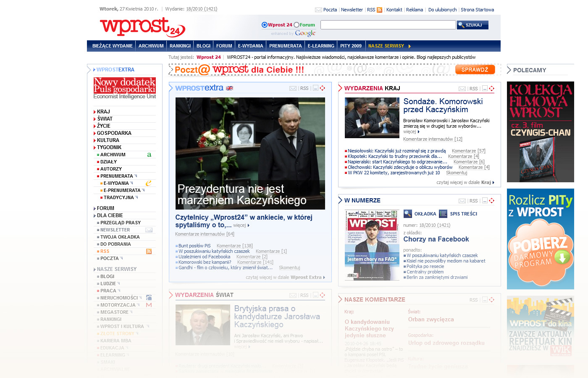Viewport: 588px width, 378px height.
Task: Open BLOGI in the top navigation bar
Action: [x=203, y=46]
